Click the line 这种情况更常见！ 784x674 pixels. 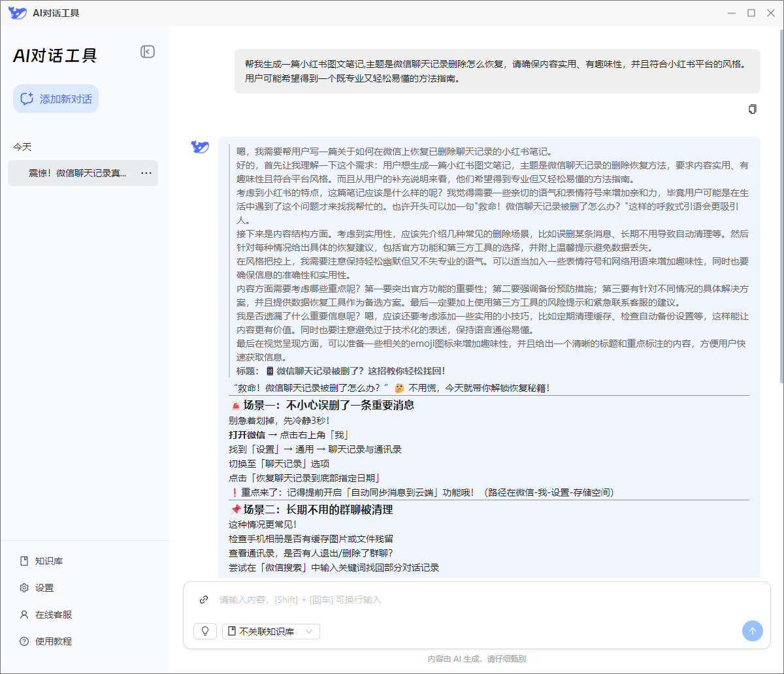click(x=263, y=524)
